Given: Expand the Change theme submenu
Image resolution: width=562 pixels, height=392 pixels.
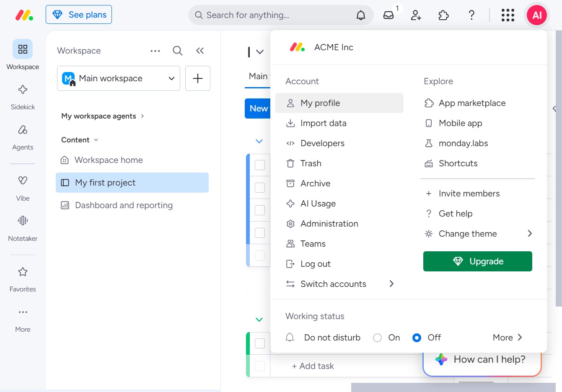Looking at the screenshot, I should click(x=478, y=234).
